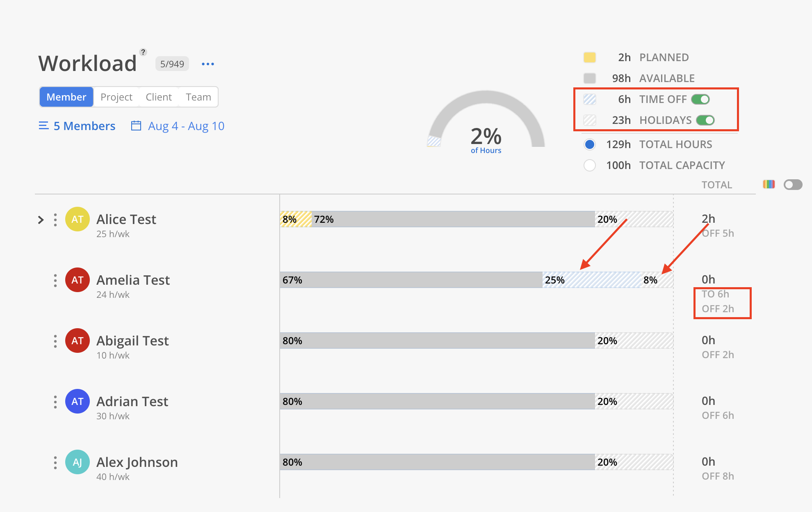Open Amelia Test row options dots

55,281
